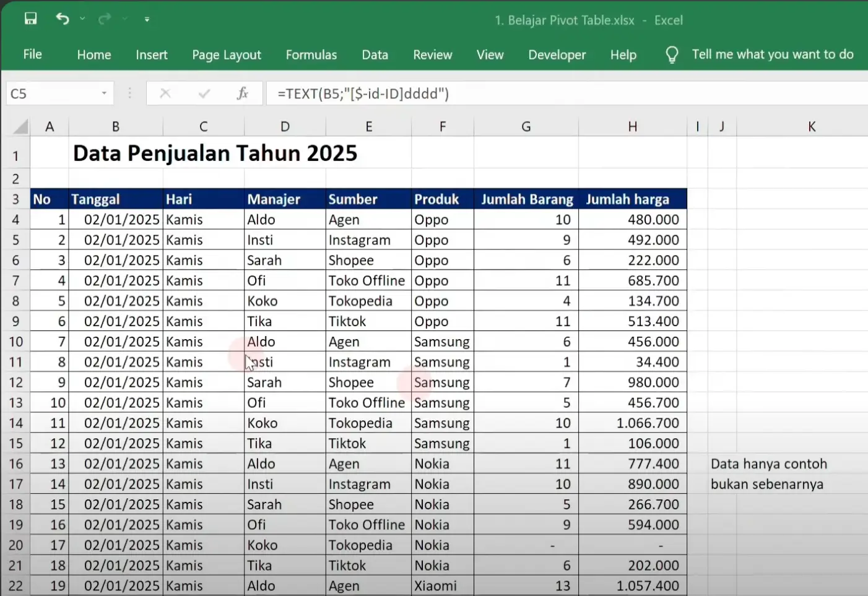Open the Data ribbon tab
The width and height of the screenshot is (868, 596).
click(x=375, y=54)
